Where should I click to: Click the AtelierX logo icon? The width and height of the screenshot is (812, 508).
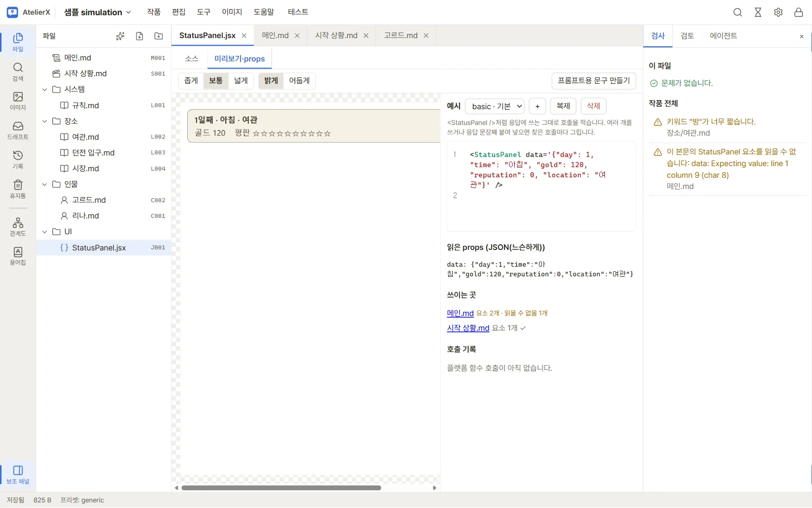[x=12, y=12]
